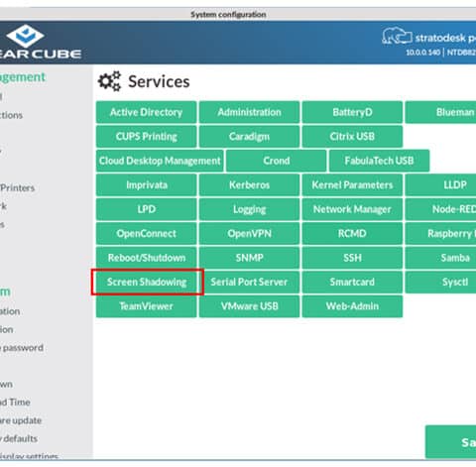Screen dimensions: 476x467
Task: Open the Node-RED service
Action: coord(441,209)
